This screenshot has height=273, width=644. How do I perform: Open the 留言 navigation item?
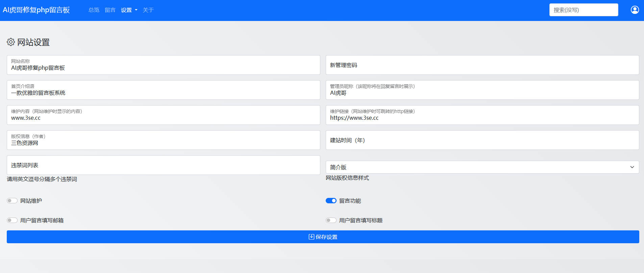(110, 10)
